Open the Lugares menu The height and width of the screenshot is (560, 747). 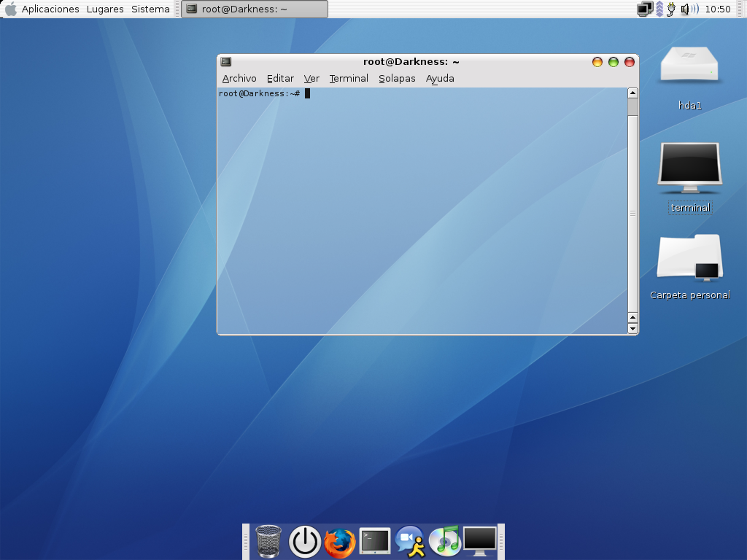tap(105, 9)
